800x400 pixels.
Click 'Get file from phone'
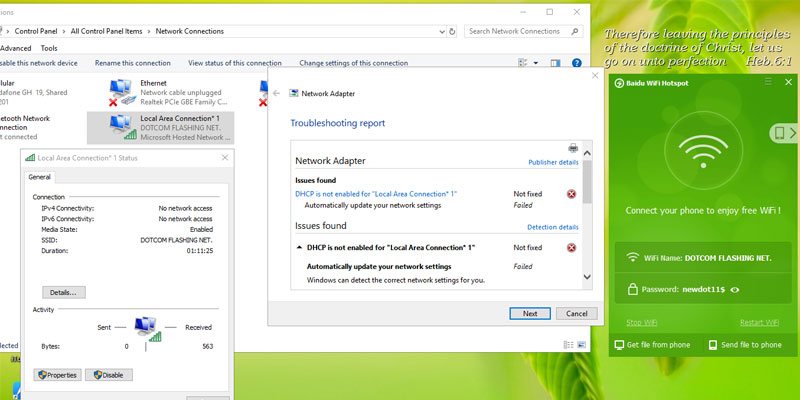coord(653,345)
